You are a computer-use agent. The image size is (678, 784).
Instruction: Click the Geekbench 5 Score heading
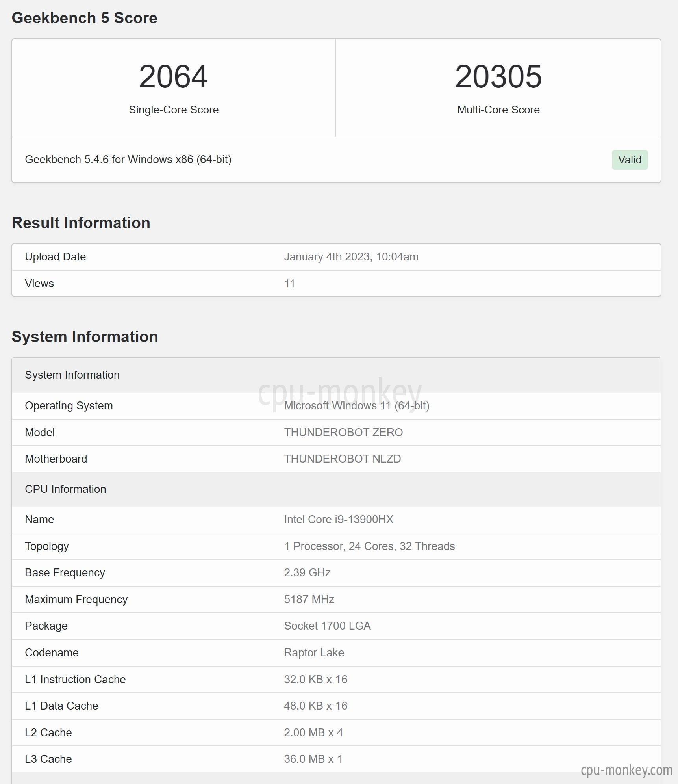(x=85, y=18)
